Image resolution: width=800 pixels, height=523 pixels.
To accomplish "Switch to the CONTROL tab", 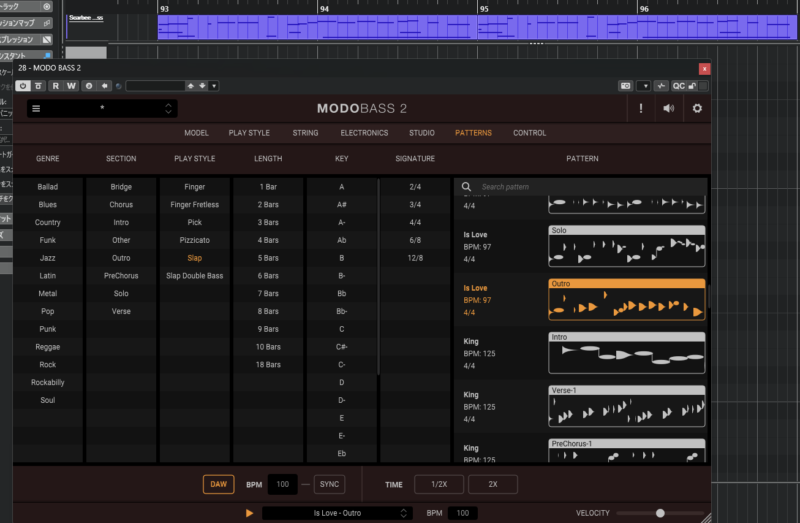I will point(530,133).
